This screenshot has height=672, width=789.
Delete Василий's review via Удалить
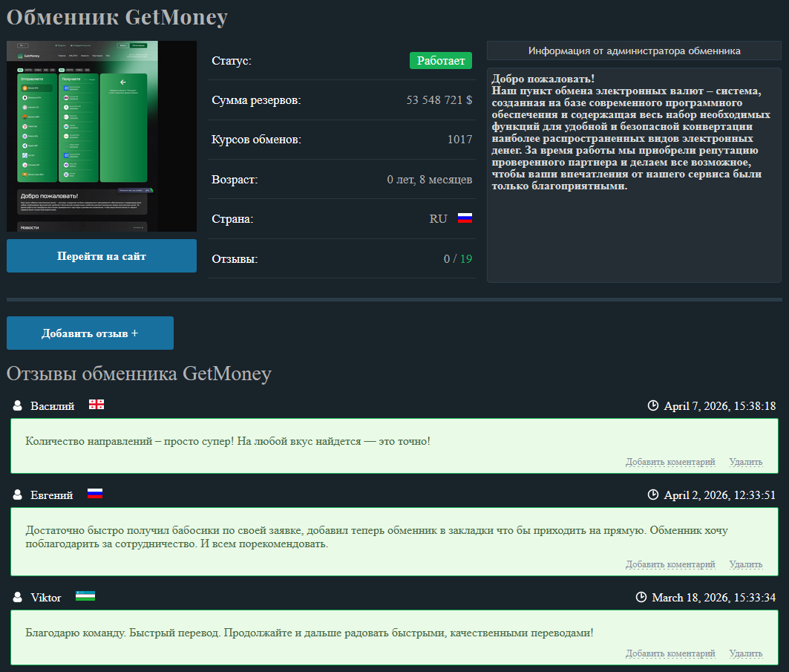click(745, 462)
